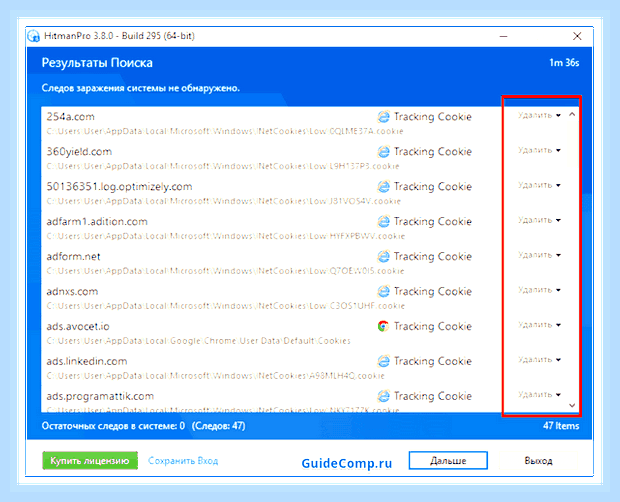Viewport: 620px width, 502px height.
Task: Click the HitmanPro logo icon in title bar
Action: coord(34,36)
